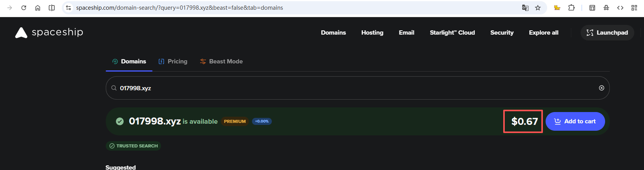Open the Hosting nav menu
The width and height of the screenshot is (644, 170).
point(372,33)
